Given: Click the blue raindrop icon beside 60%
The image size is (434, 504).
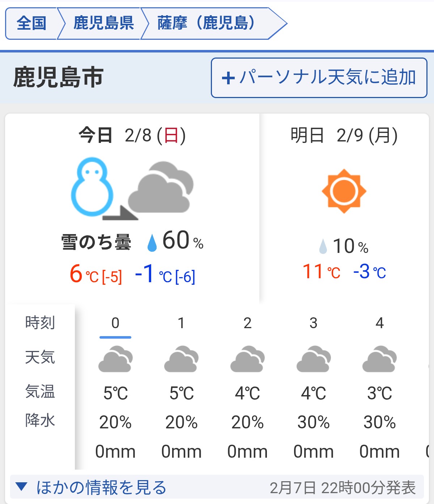Looking at the screenshot, I should coord(152,242).
